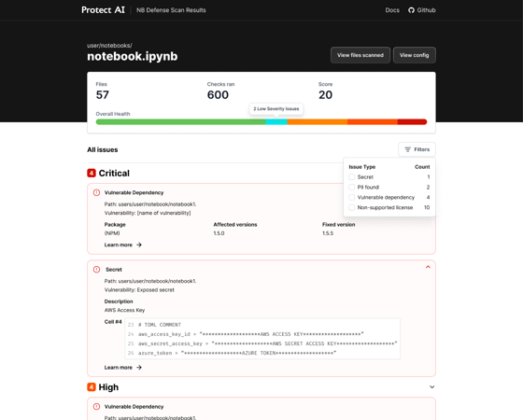Collapse the Secret issue card
This screenshot has height=420, width=523.
pyautogui.click(x=428, y=267)
